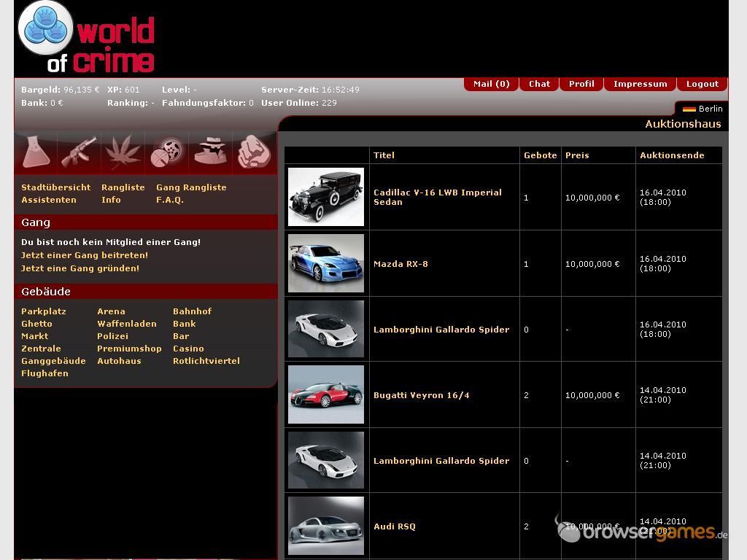This screenshot has height=560, width=747.
Task: Click the Auktionsende column header
Action: tap(672, 155)
